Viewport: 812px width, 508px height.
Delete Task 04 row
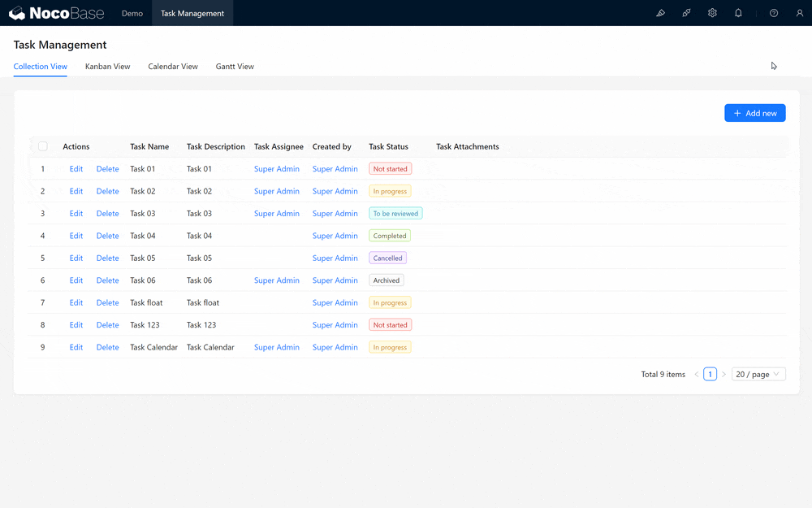108,236
